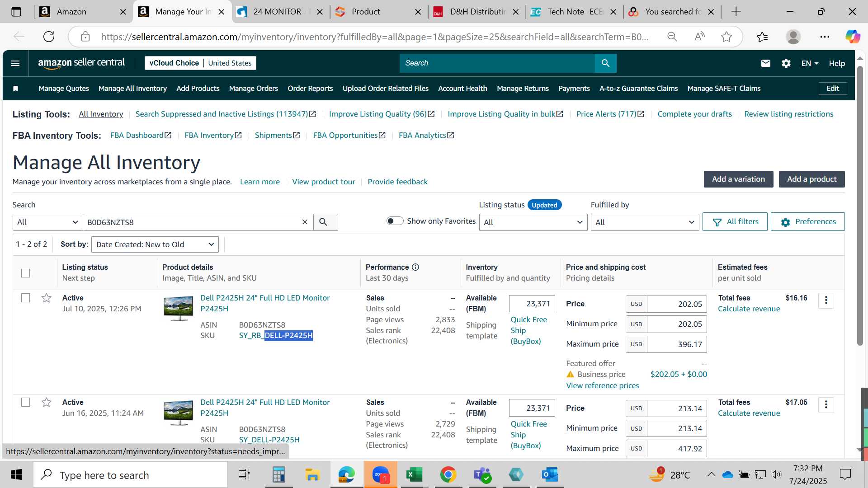The width and height of the screenshot is (868, 488).
Task: Click the page vertical scrollbar
Action: click(x=860, y=206)
